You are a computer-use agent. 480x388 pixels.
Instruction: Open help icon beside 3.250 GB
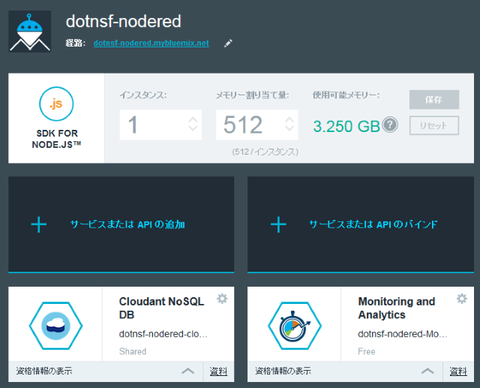tap(390, 125)
